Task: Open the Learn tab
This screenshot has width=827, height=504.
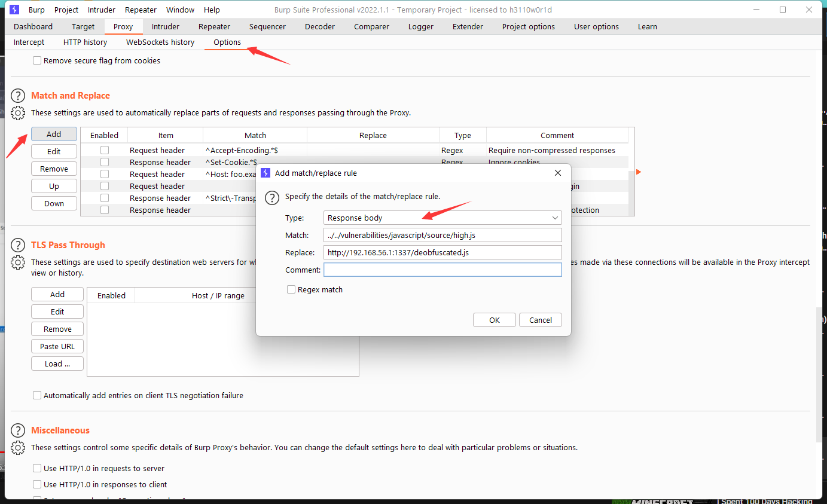Action: [x=648, y=26]
